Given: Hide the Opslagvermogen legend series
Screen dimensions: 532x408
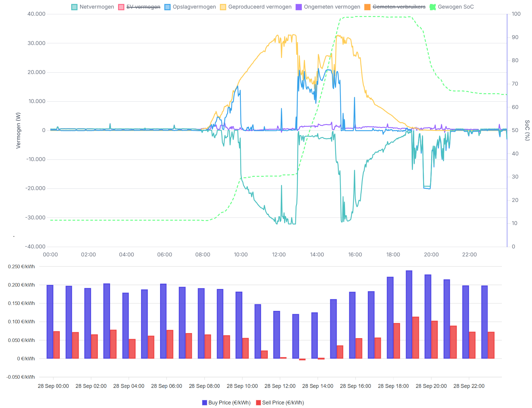Looking at the screenshot, I should point(190,7).
